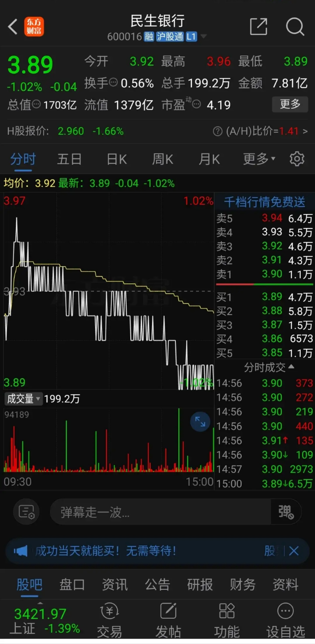
Task: Tap the back arrow icon
Action: point(13,27)
